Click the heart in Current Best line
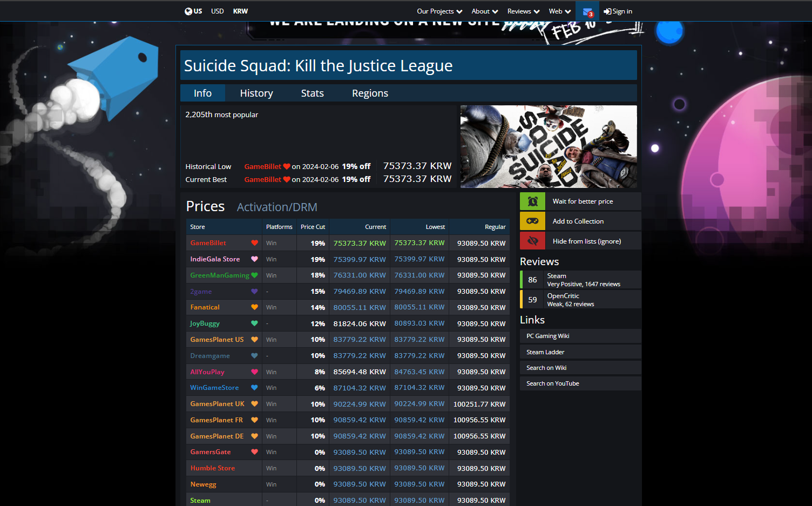The height and width of the screenshot is (506, 812). point(287,180)
